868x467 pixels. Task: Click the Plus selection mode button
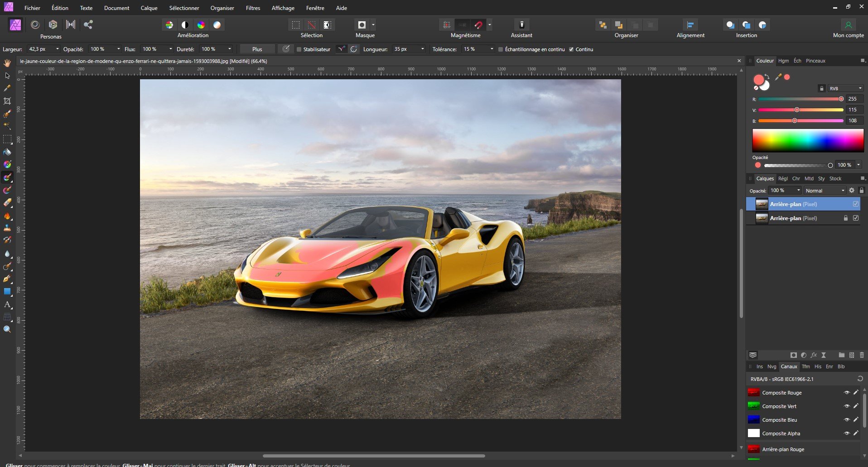point(257,49)
